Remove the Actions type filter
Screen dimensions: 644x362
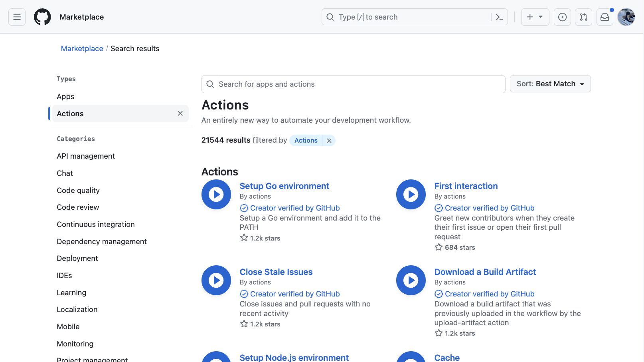click(x=180, y=113)
